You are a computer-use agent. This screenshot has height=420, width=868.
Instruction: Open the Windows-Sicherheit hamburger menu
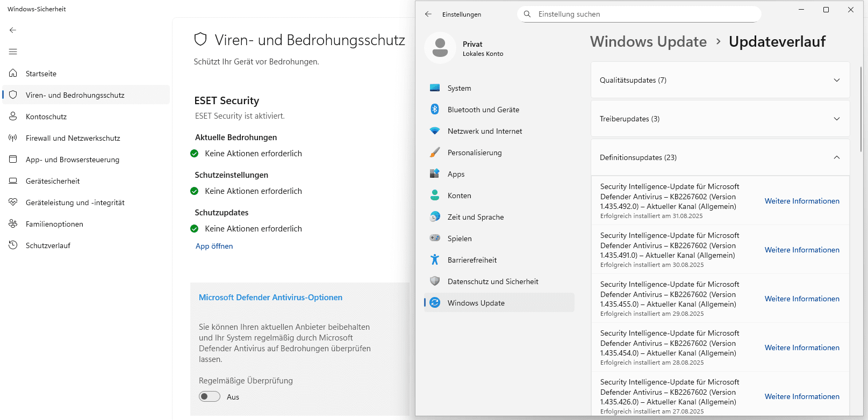tap(13, 52)
